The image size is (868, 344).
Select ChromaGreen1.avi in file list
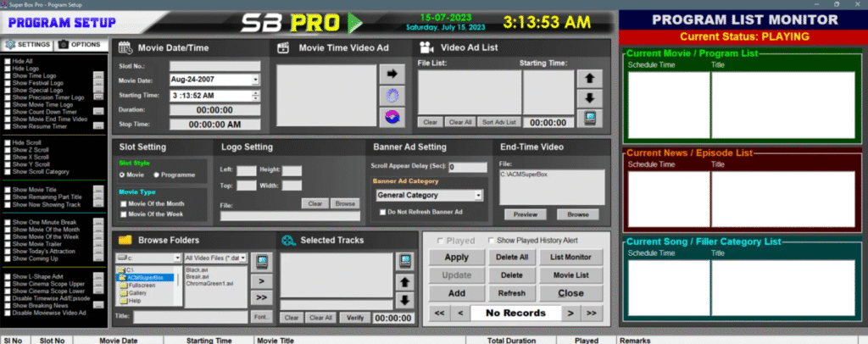(x=210, y=284)
